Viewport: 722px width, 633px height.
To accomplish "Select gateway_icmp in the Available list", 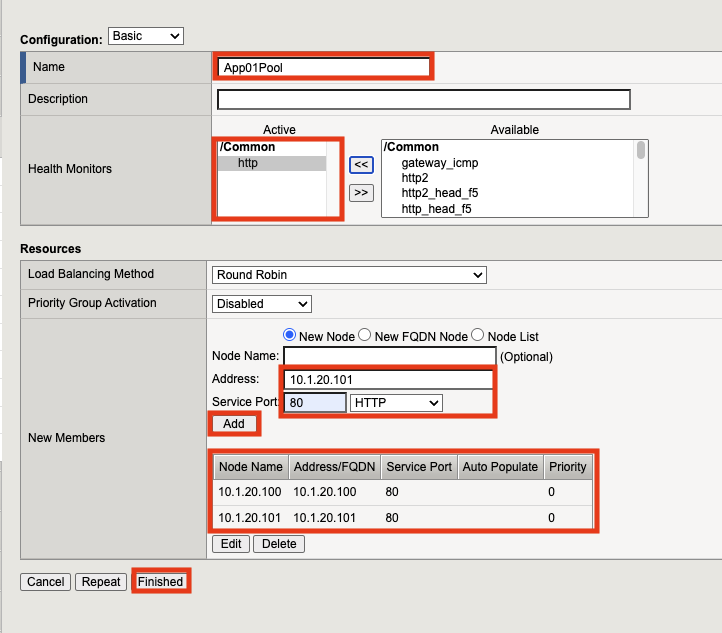I will pyautogui.click(x=439, y=163).
